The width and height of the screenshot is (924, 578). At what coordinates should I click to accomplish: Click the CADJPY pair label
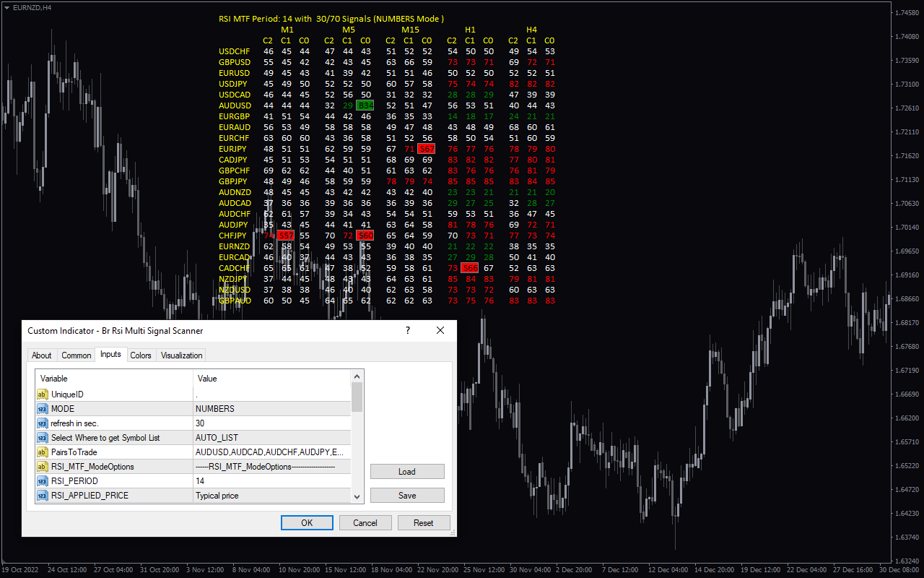tap(234, 160)
